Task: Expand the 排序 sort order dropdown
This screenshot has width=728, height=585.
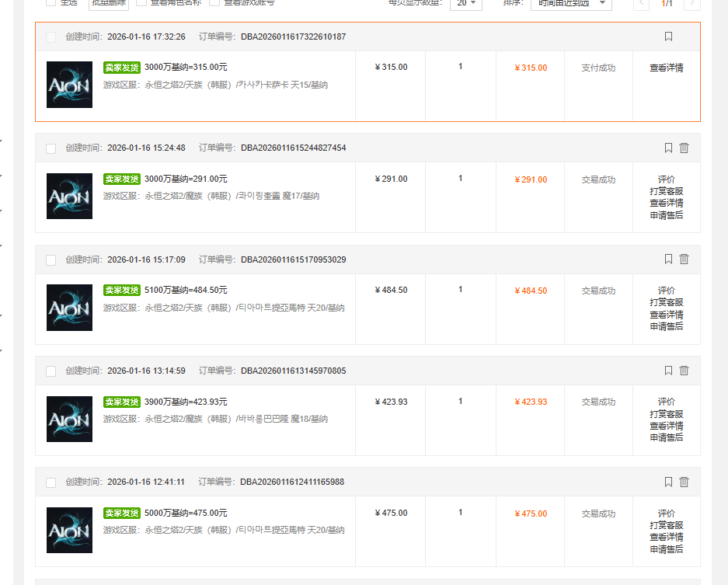Action: pos(571,3)
